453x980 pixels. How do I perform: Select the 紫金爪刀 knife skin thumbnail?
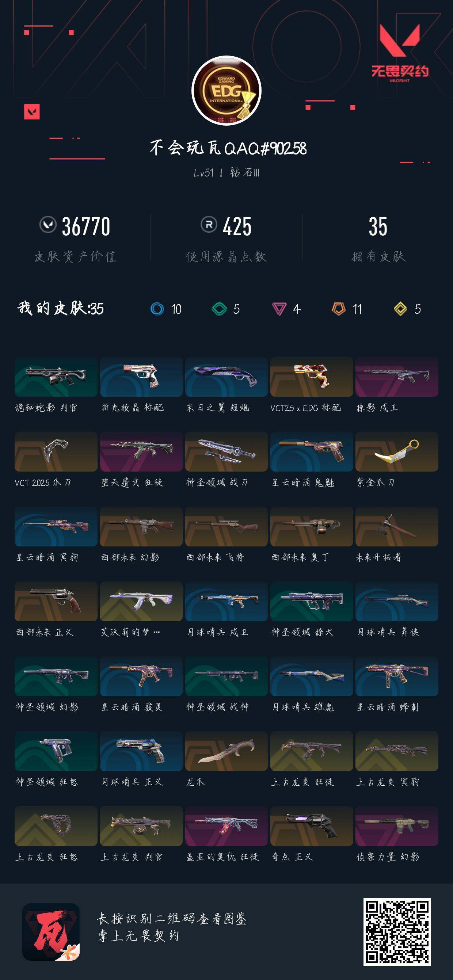click(x=397, y=451)
